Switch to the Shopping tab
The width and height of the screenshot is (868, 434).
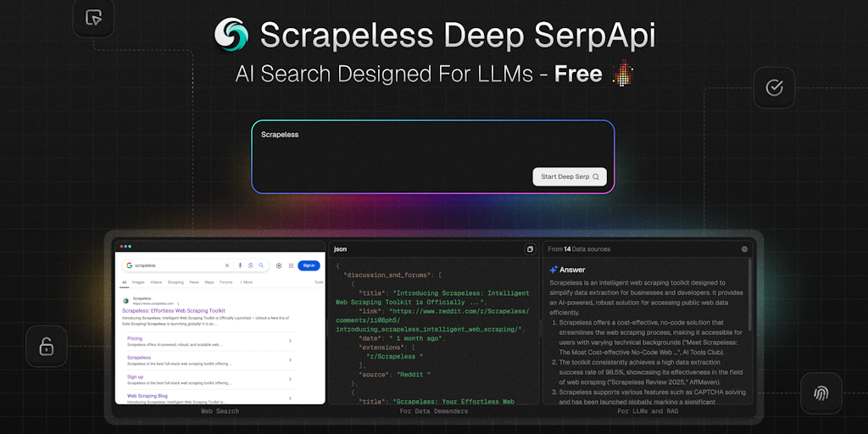175,282
